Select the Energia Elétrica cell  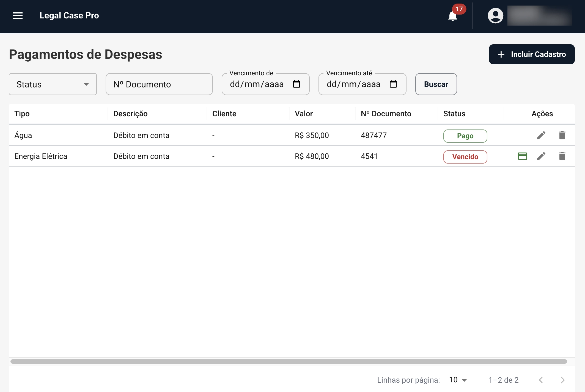[x=41, y=156]
